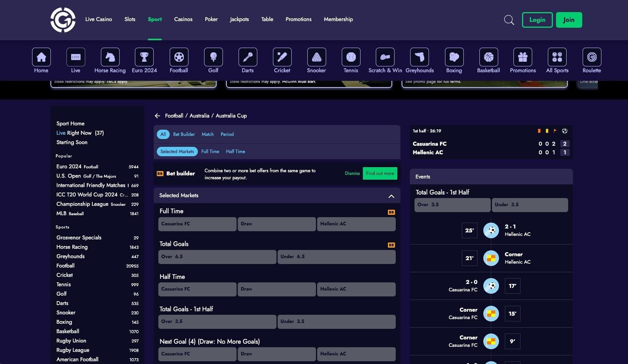The height and width of the screenshot is (364, 628).
Task: Open the Live Casino menu
Action: click(x=99, y=19)
